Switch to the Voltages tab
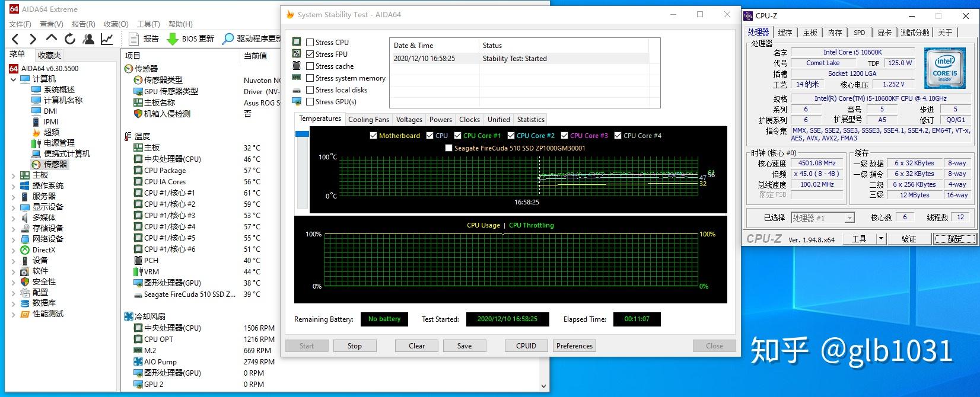Screen dimensions: 980x397 pyautogui.click(x=409, y=120)
